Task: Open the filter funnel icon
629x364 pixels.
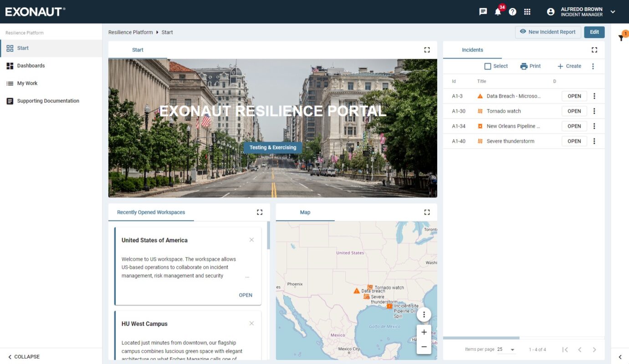Action: tap(621, 38)
